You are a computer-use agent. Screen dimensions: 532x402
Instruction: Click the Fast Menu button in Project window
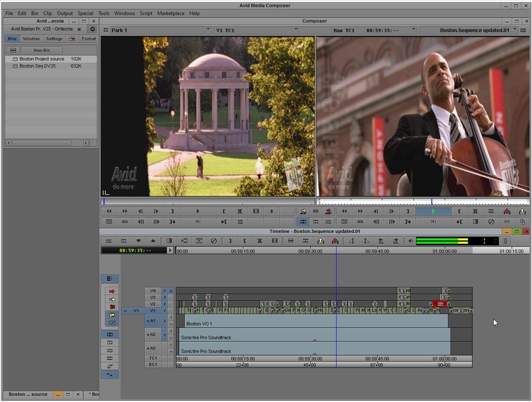[x=92, y=29]
